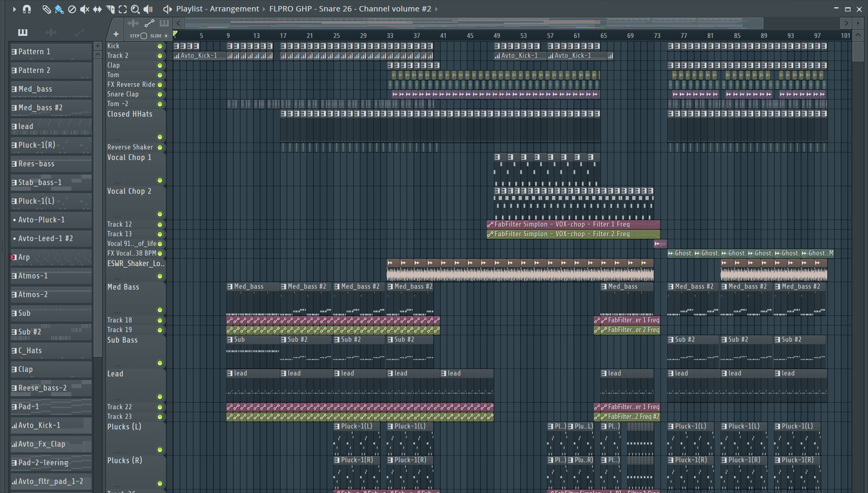Select the Draw pencil tool
The width and height of the screenshot is (868, 493).
pyautogui.click(x=46, y=9)
